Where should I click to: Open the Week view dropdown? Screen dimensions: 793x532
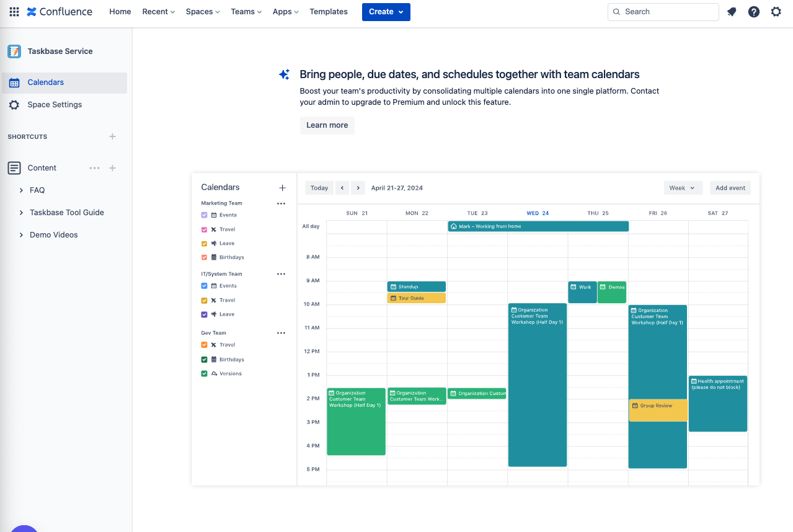(x=683, y=188)
